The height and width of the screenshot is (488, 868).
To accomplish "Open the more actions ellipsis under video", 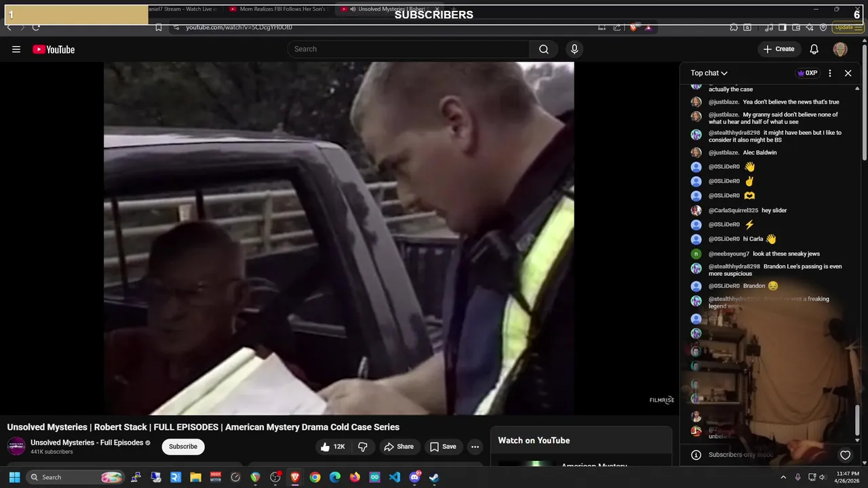I will tap(475, 447).
